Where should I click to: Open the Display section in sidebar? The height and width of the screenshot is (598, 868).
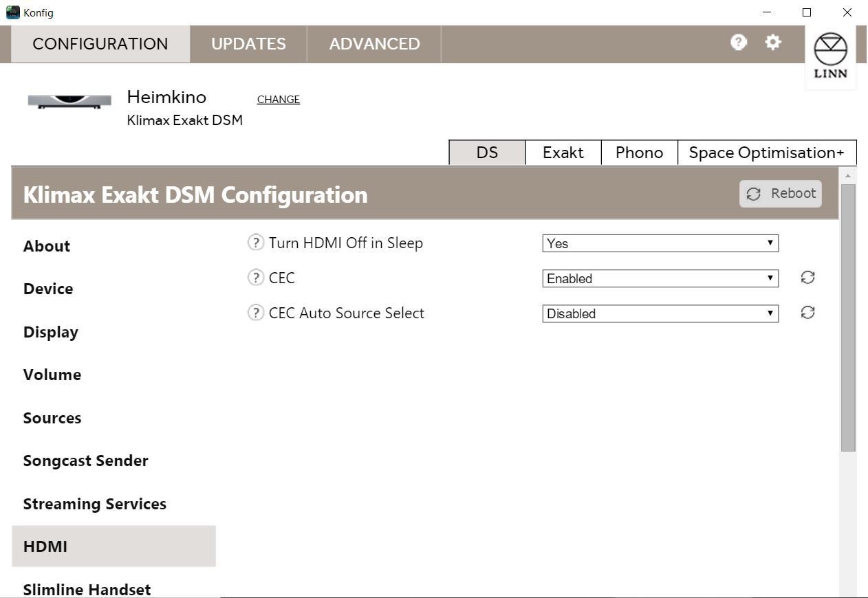[51, 332]
